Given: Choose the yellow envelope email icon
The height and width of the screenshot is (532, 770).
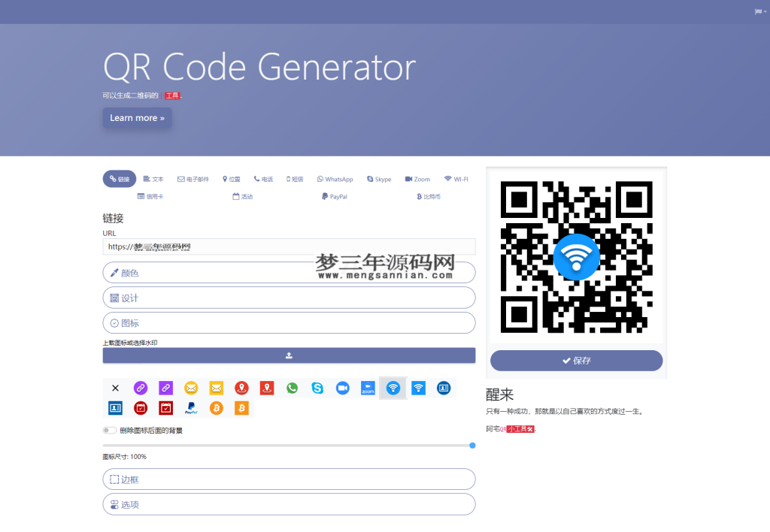Looking at the screenshot, I should [191, 388].
